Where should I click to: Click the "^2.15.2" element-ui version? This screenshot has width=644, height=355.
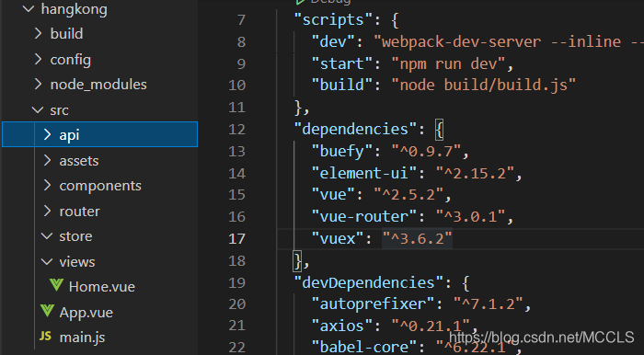pos(475,173)
